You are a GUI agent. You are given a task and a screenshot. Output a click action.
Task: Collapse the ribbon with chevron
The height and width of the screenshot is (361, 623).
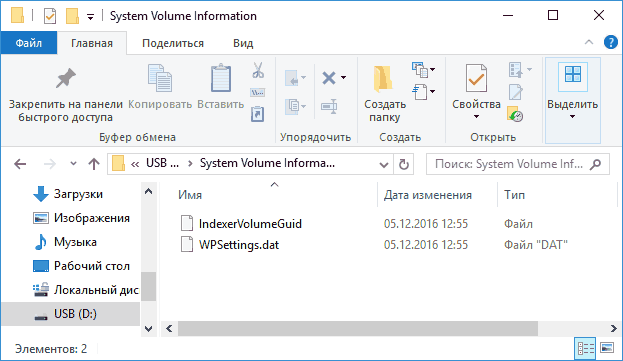coord(589,42)
